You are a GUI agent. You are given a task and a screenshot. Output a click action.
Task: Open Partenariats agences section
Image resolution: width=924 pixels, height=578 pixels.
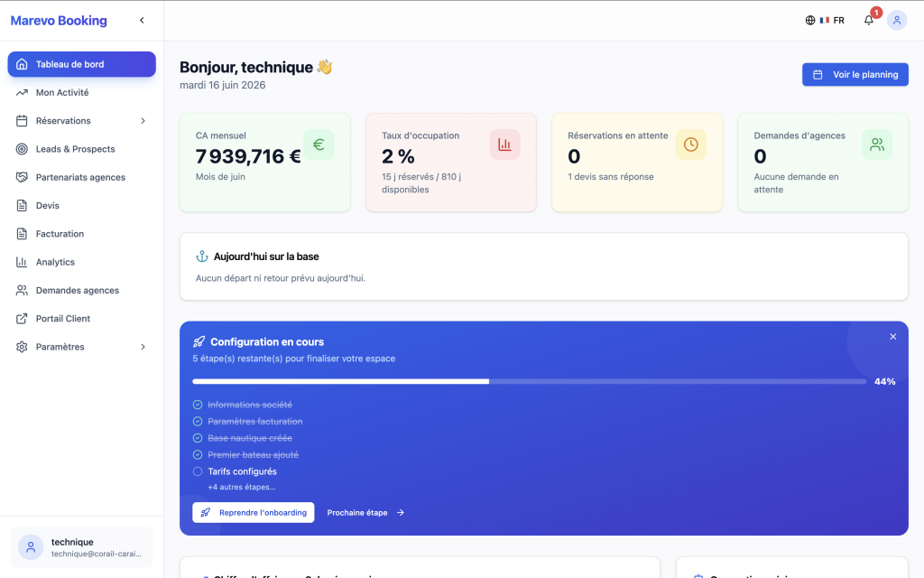pos(82,178)
